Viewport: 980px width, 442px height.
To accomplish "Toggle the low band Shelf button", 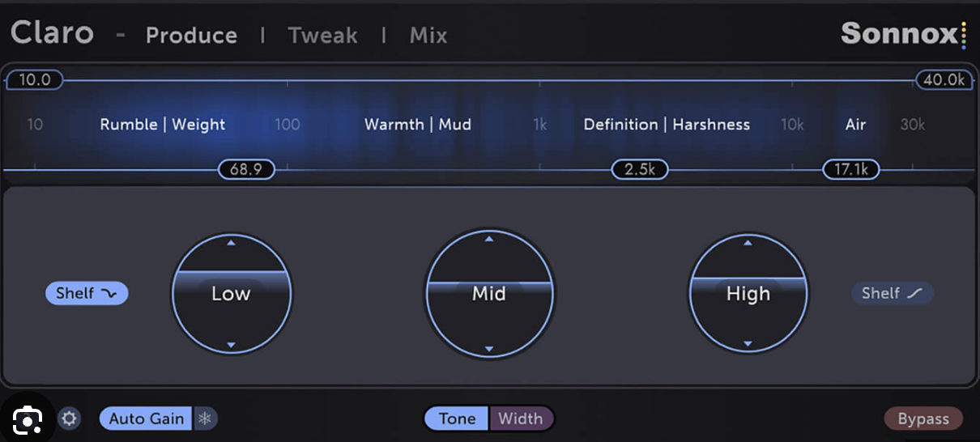I will [x=87, y=293].
